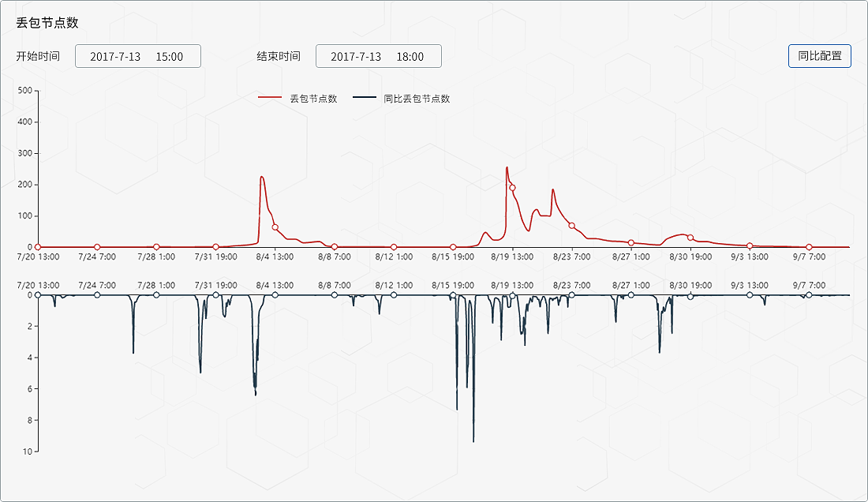Select the axis marker at 7/20 13:00
This screenshot has width=868, height=502.
pyautogui.click(x=37, y=246)
